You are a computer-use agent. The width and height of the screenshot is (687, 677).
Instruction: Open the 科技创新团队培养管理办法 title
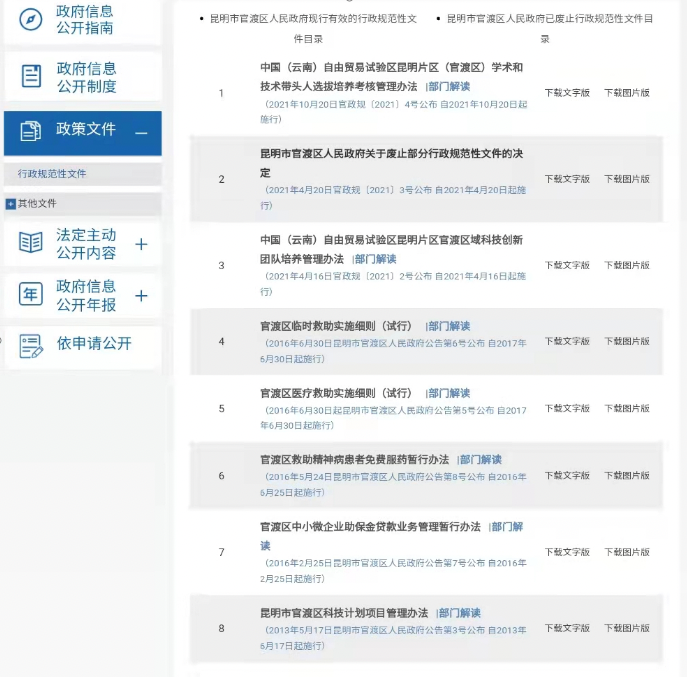[x=391, y=249]
